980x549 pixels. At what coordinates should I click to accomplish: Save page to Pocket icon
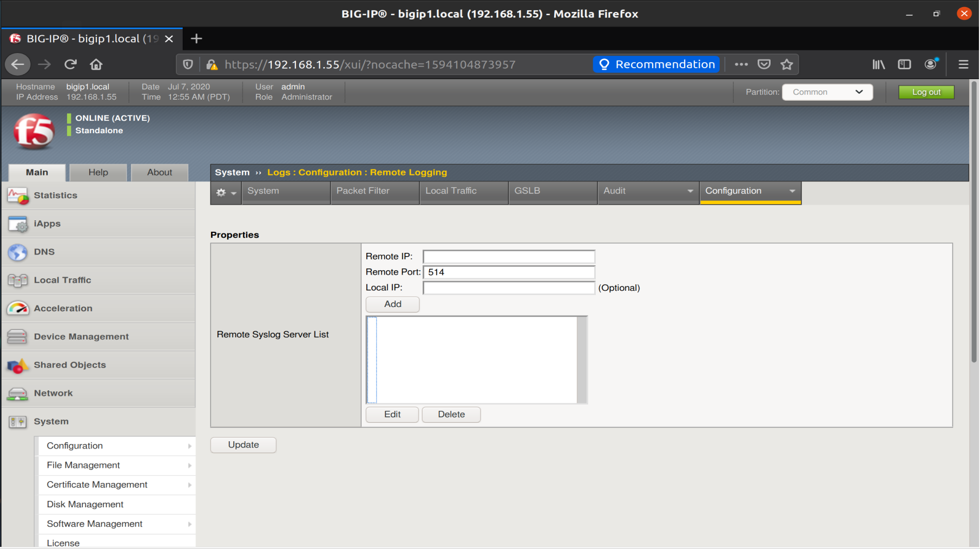[x=764, y=64]
